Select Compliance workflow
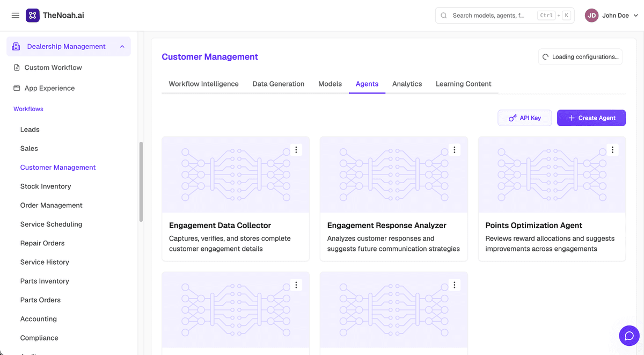644x355 pixels. [39, 338]
